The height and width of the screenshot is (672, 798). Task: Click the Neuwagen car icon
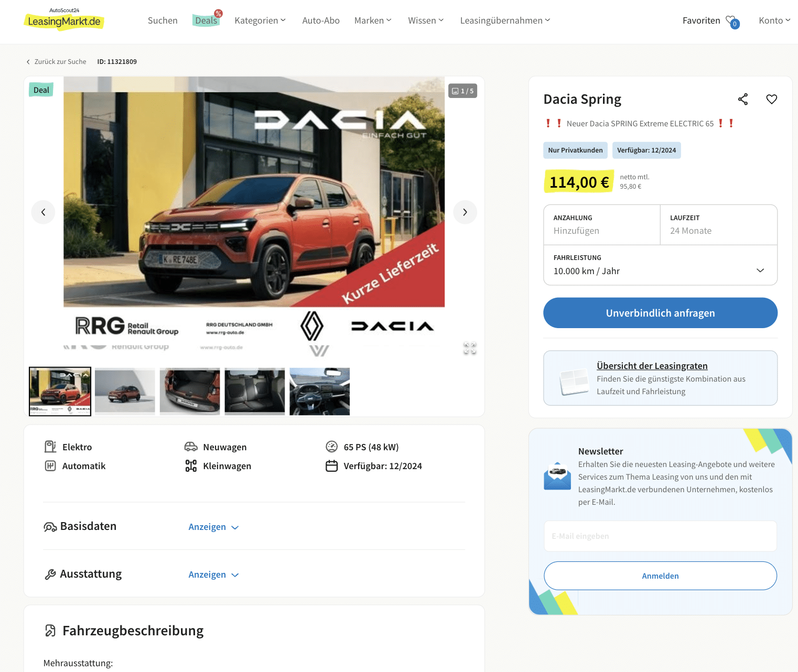point(191,447)
